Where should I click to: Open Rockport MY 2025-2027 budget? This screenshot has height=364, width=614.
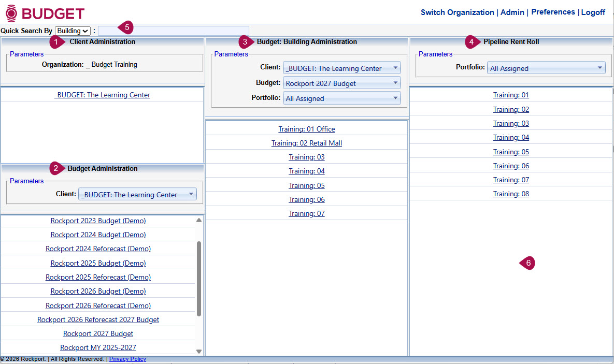pyautogui.click(x=98, y=347)
